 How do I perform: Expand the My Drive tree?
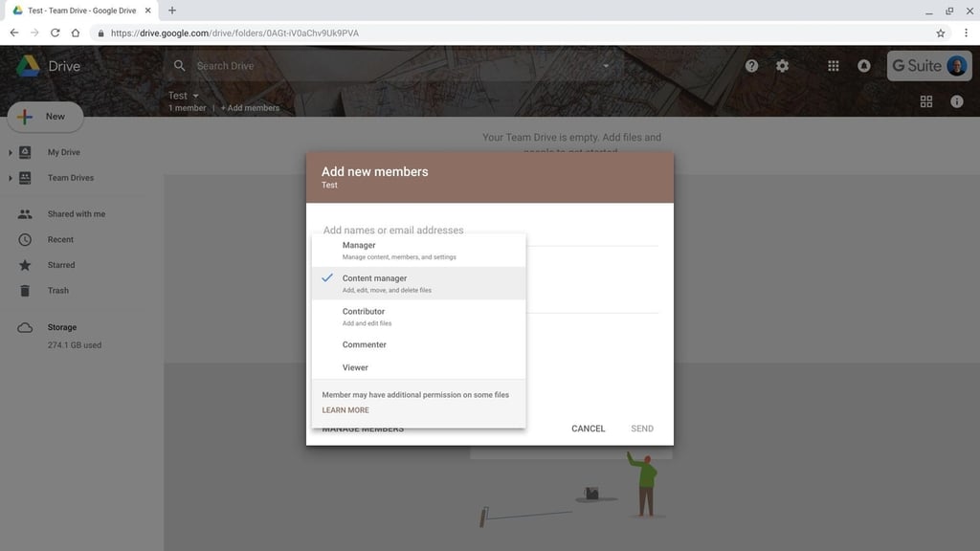click(x=10, y=152)
